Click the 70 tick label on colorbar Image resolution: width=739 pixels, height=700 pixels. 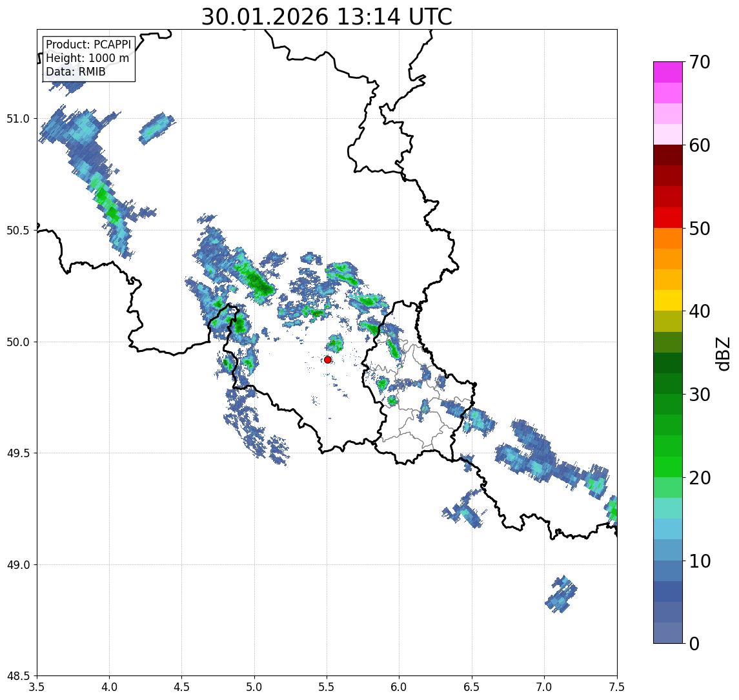click(700, 62)
